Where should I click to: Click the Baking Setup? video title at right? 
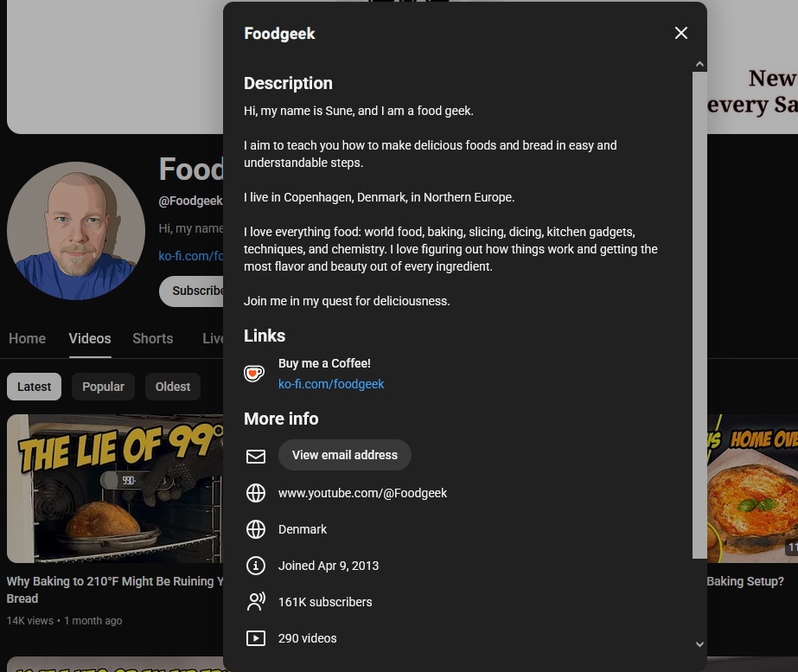(745, 581)
